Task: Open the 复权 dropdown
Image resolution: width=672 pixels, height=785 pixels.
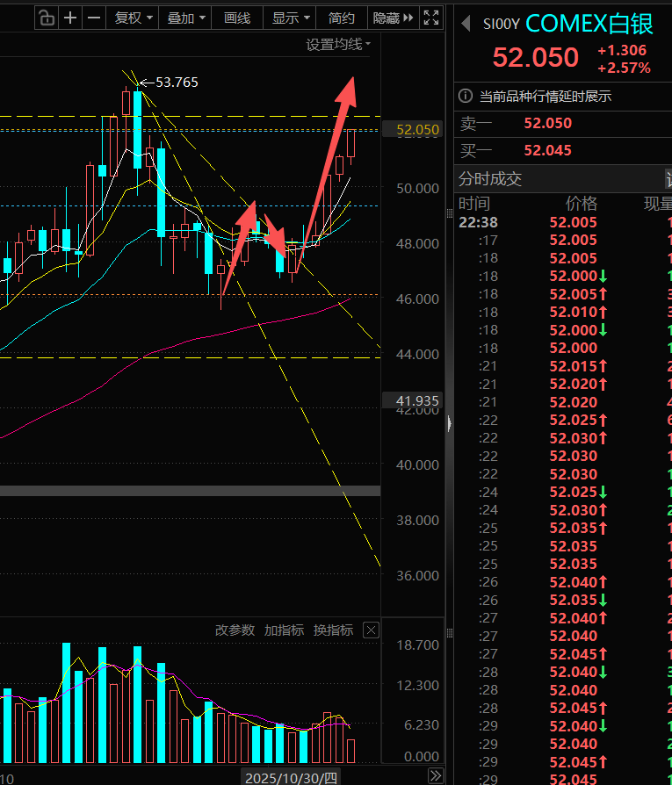Action: (x=133, y=18)
